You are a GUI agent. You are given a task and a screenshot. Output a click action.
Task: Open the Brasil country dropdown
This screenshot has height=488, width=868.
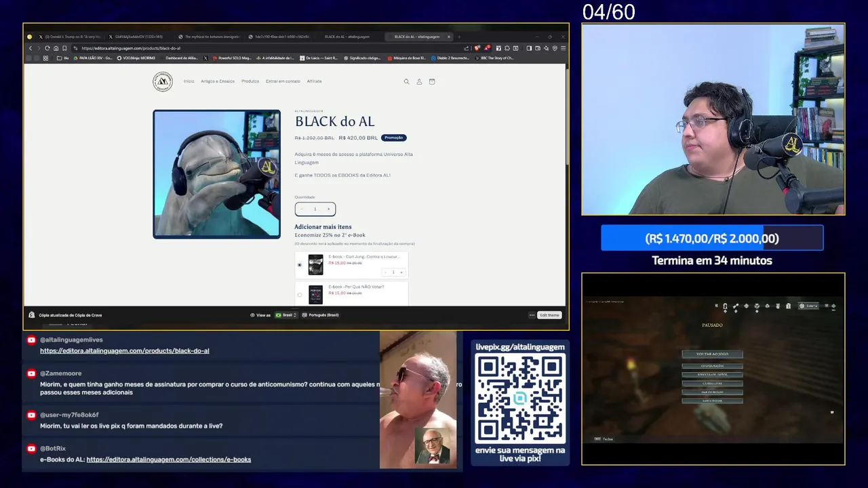coord(286,315)
